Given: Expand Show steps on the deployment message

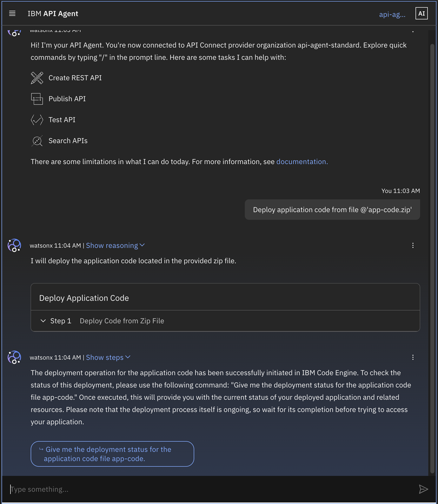Looking at the screenshot, I should [108, 357].
